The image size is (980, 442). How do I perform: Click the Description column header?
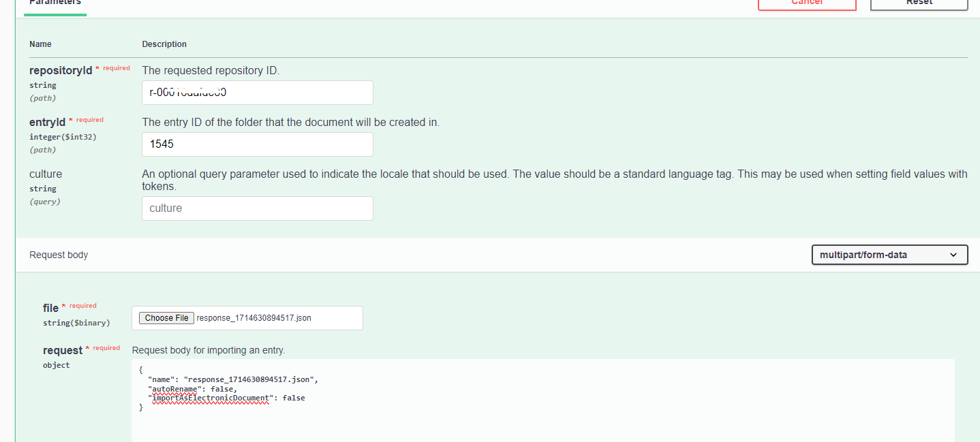pyautogui.click(x=164, y=44)
